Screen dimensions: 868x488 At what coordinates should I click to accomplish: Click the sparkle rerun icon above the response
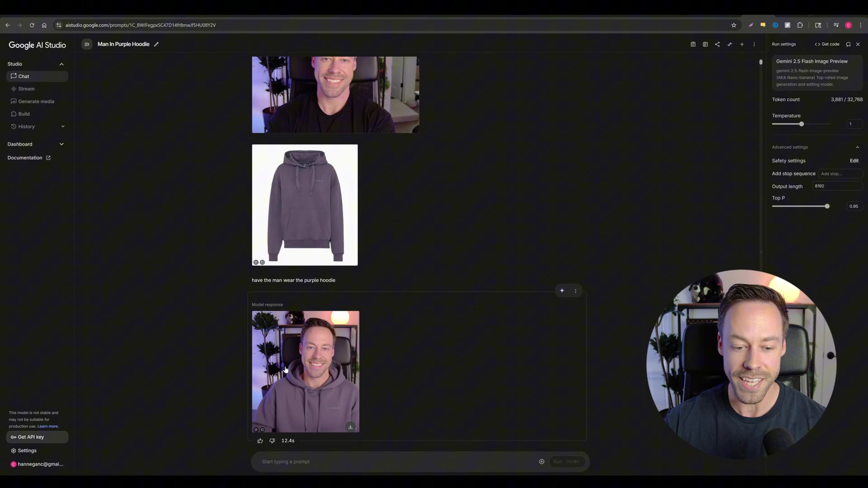click(x=562, y=291)
